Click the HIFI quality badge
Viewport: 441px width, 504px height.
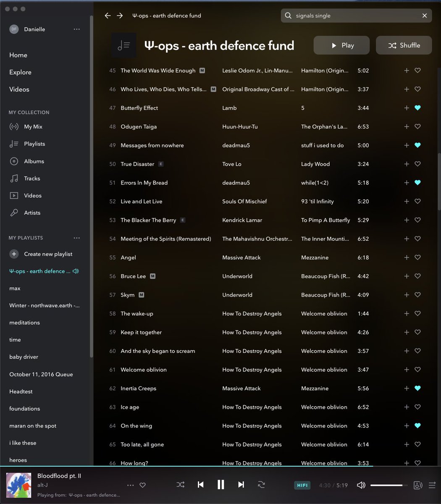(x=302, y=485)
